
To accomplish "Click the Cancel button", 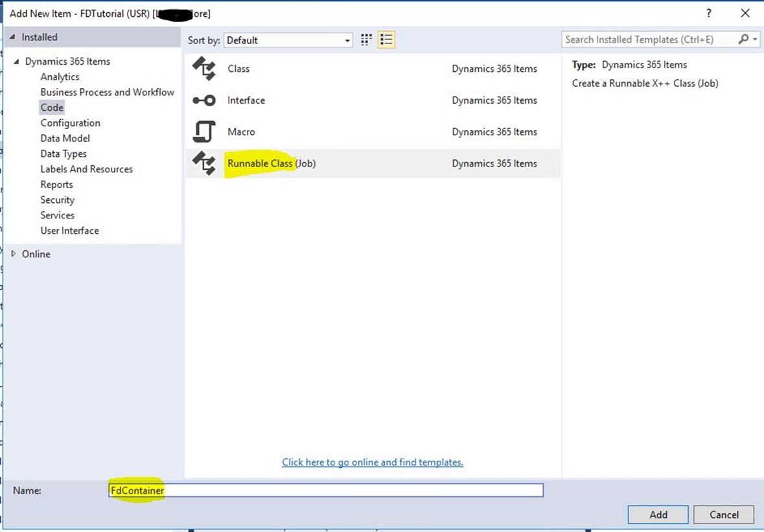I will [x=724, y=515].
